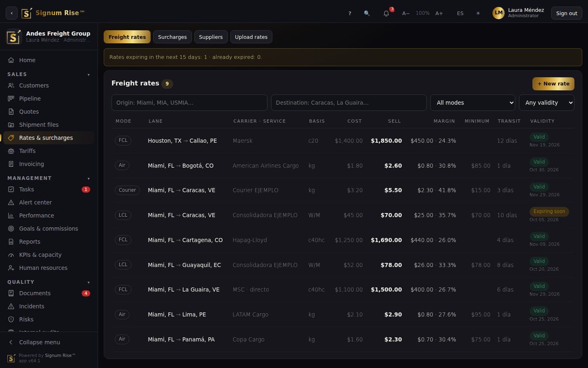Open Alert center in the sidebar

click(x=49, y=202)
